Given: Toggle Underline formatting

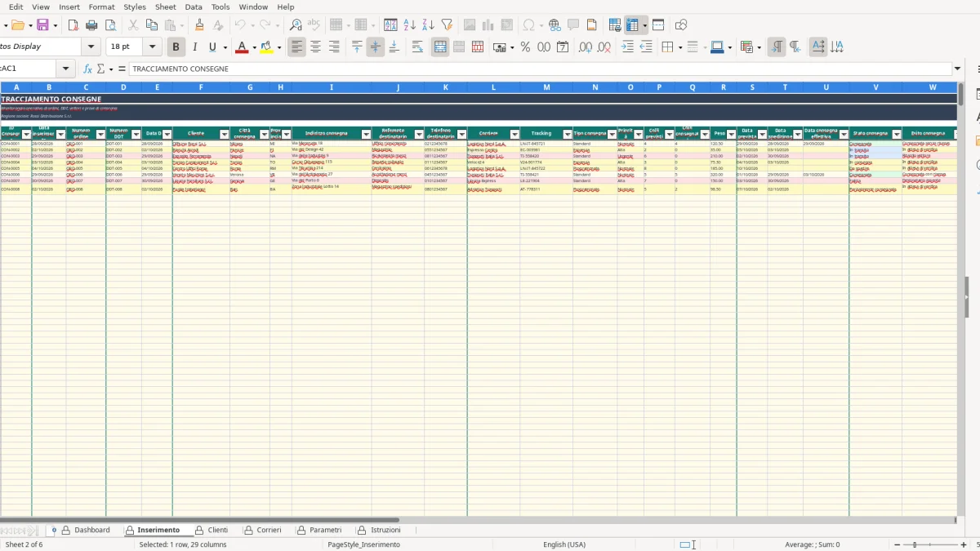Looking at the screenshot, I should pos(213,47).
